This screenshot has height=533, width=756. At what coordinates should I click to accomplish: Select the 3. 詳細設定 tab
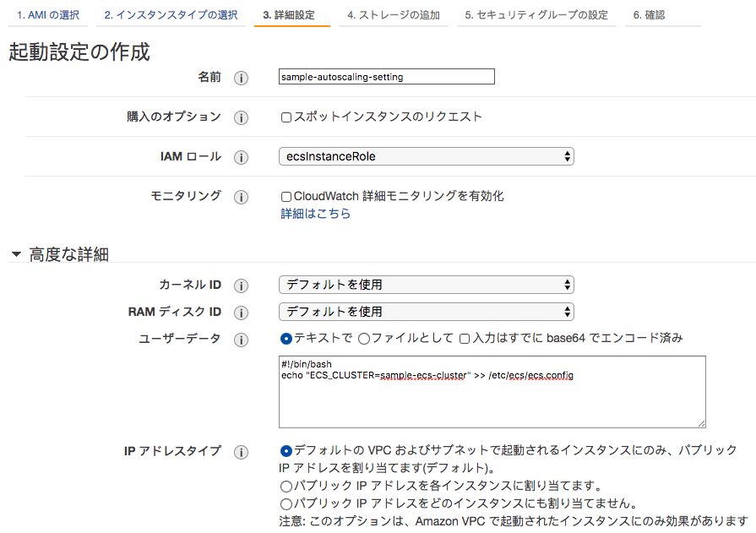click(x=292, y=15)
